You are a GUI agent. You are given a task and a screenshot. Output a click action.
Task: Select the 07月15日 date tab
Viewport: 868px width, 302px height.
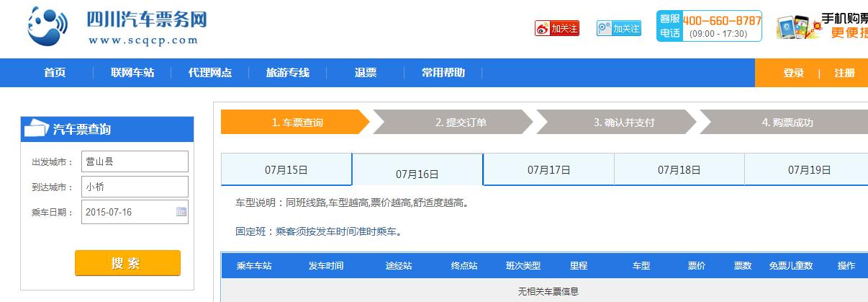[x=286, y=170]
